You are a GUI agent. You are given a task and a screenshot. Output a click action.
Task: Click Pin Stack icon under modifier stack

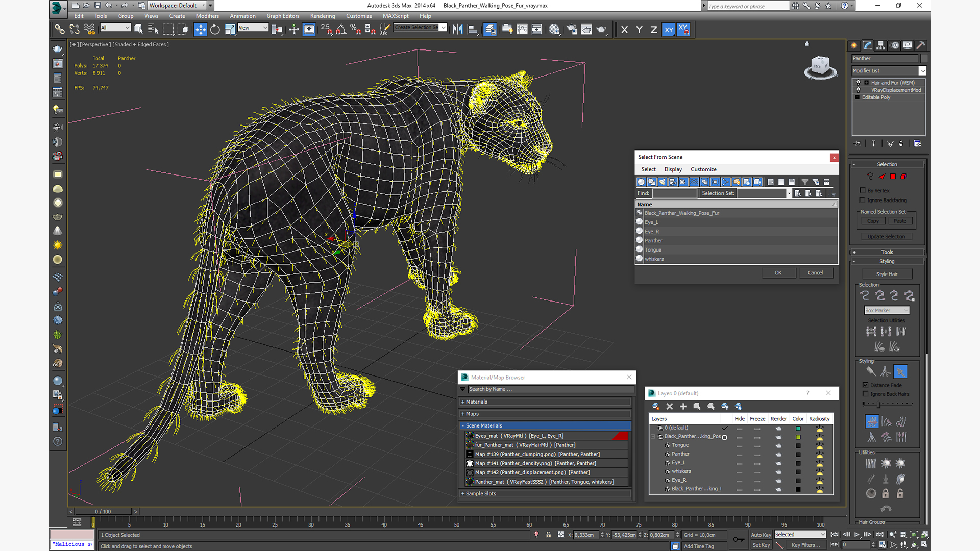click(858, 144)
